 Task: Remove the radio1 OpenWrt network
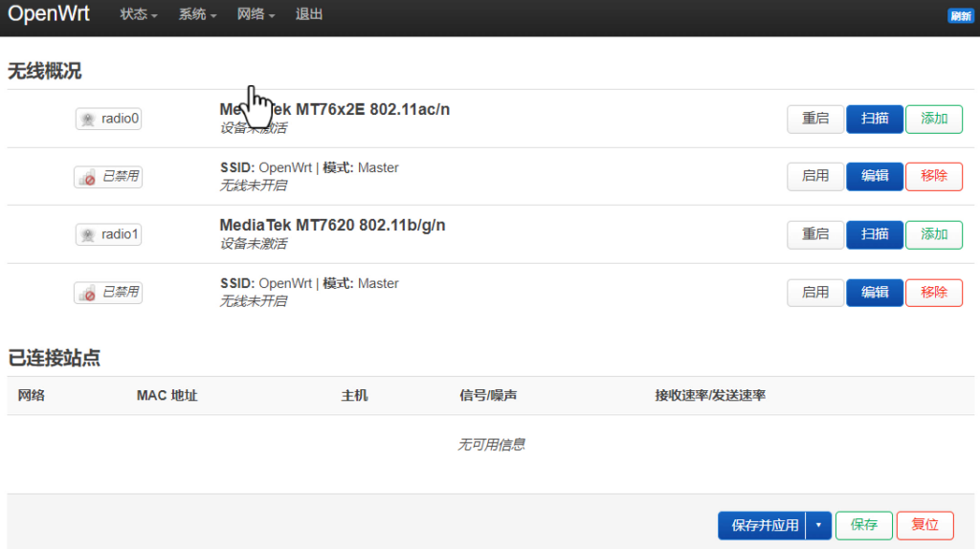[x=934, y=293]
